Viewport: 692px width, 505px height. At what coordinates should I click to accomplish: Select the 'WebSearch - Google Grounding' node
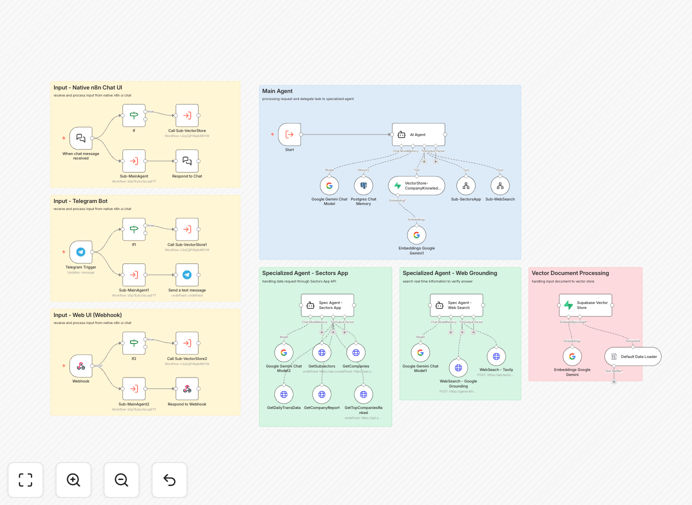[x=459, y=368]
